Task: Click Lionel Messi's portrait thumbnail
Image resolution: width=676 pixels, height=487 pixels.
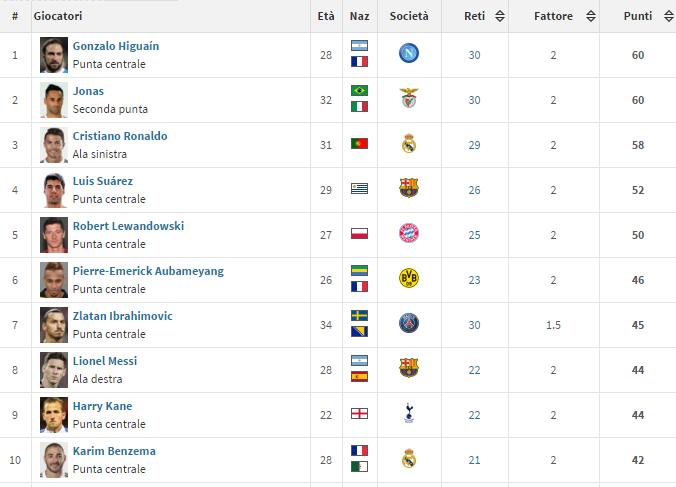Action: click(x=54, y=369)
